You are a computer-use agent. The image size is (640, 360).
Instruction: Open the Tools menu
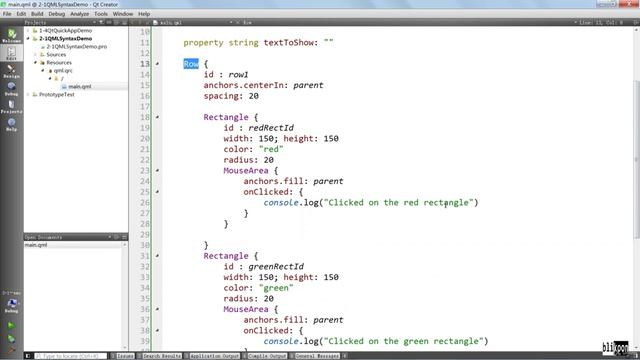point(101,13)
